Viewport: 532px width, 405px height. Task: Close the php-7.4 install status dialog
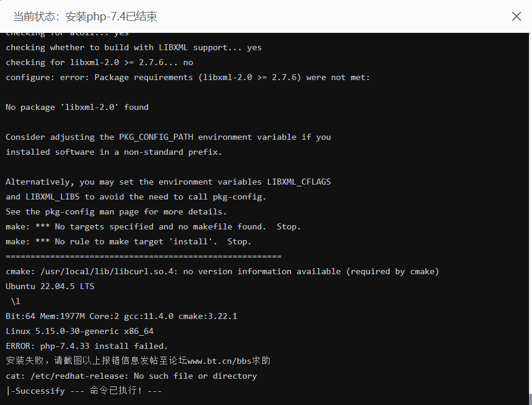click(516, 17)
